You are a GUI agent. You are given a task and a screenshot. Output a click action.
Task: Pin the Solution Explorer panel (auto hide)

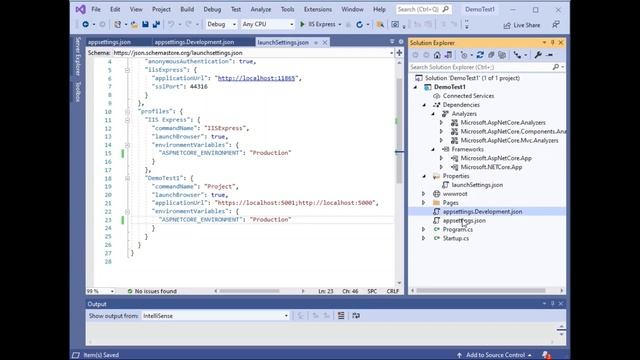pos(553,42)
